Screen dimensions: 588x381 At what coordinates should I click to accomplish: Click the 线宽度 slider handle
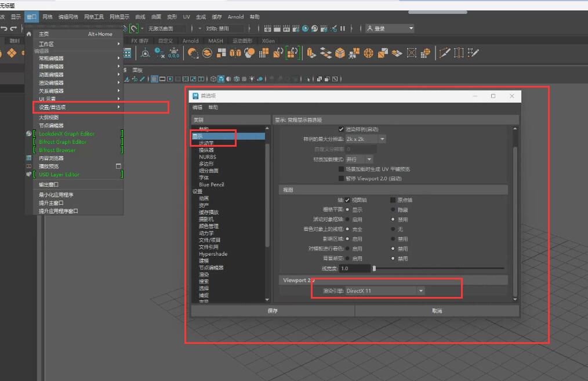[374, 268]
